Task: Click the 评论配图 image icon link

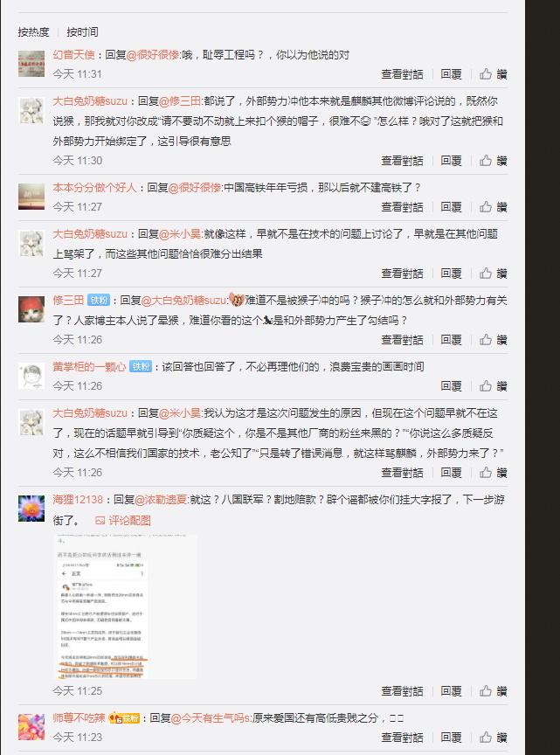Action: tap(123, 521)
